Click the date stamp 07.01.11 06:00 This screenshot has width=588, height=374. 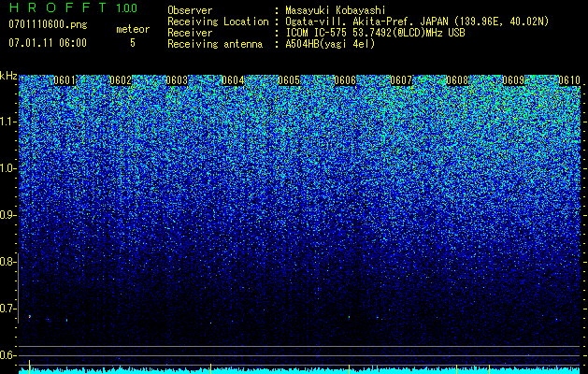pos(48,43)
